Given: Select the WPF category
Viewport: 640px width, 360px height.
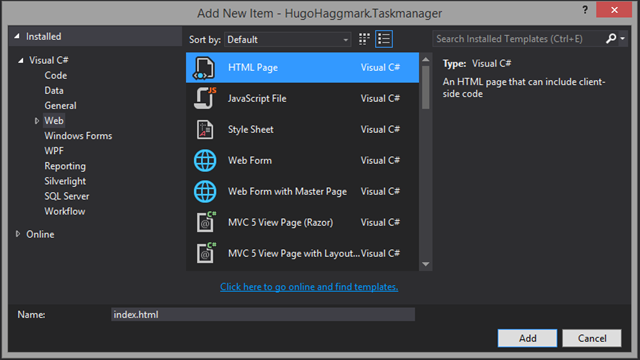Looking at the screenshot, I should [x=54, y=151].
